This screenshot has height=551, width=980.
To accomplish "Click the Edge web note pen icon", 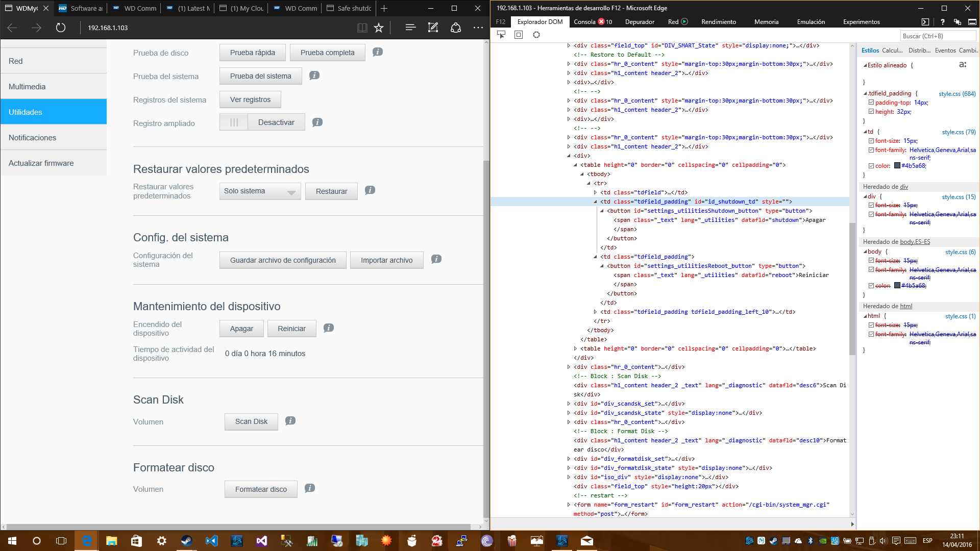I will point(433,28).
